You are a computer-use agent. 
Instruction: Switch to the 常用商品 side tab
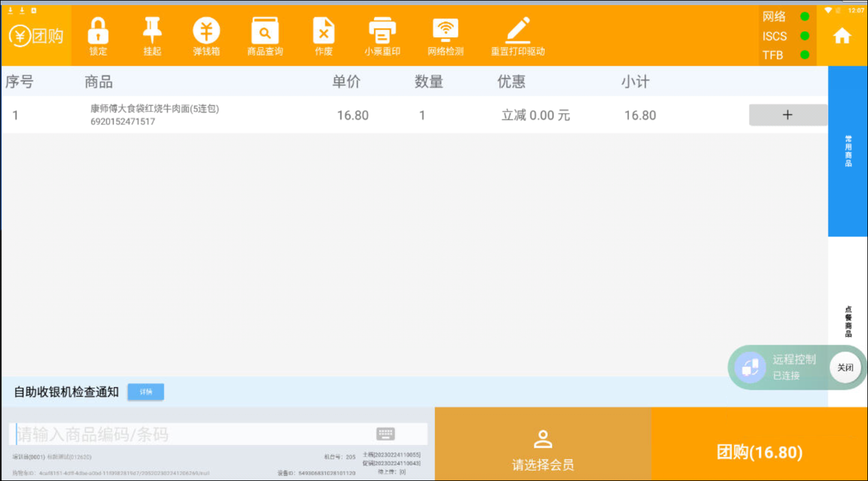(x=848, y=151)
